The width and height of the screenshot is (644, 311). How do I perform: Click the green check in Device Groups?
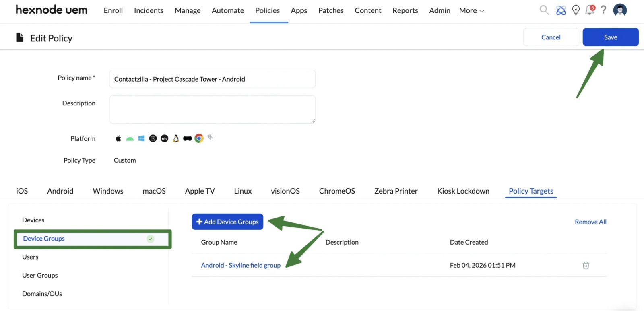pyautogui.click(x=151, y=239)
